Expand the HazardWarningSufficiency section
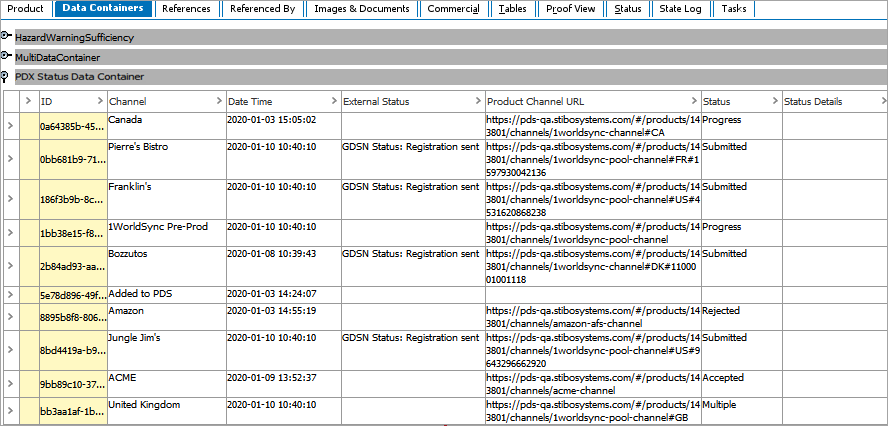888x426 pixels. (x=6, y=36)
